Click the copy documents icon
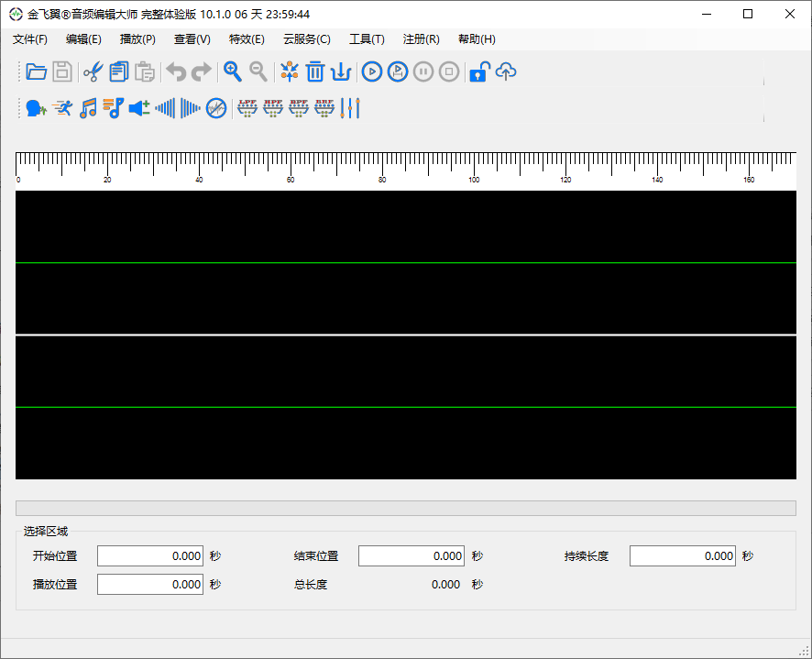 click(118, 71)
